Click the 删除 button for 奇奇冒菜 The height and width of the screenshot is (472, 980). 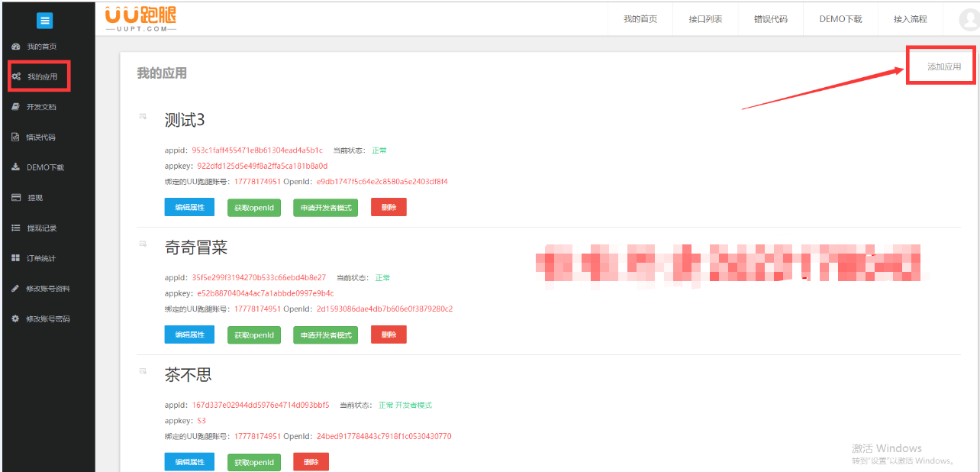coord(388,335)
